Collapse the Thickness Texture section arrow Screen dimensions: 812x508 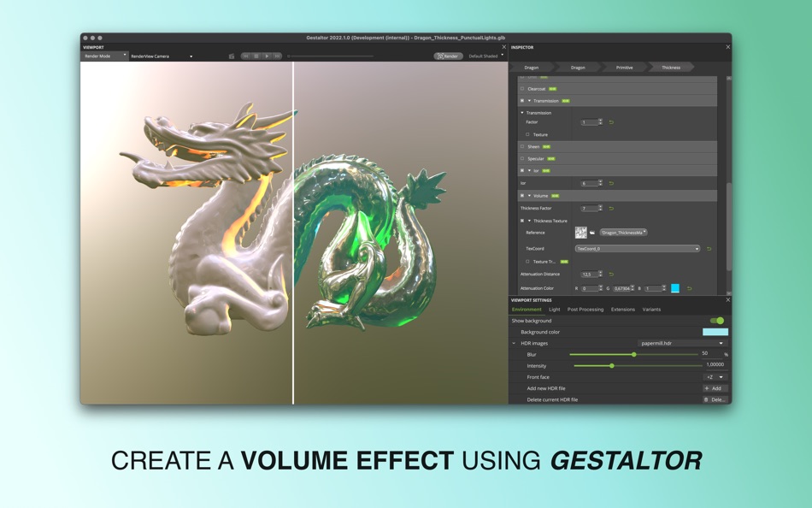tap(529, 221)
